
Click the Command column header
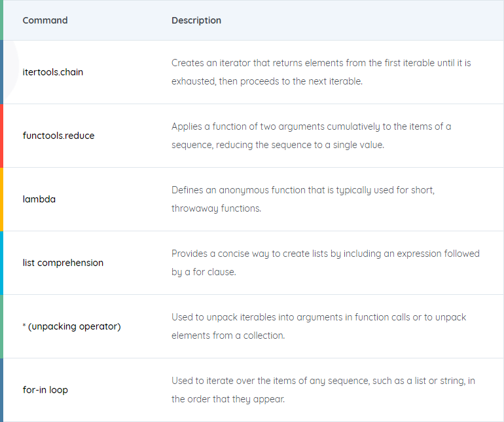point(45,20)
